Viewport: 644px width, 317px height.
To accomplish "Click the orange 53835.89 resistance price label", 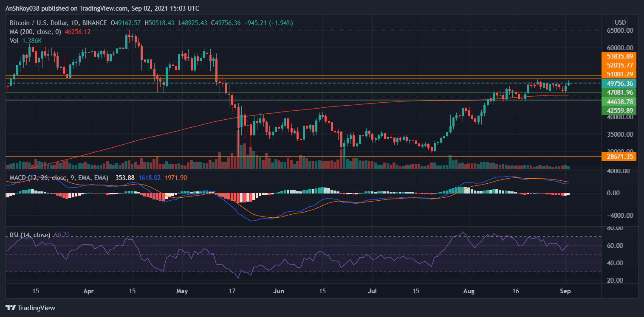I will (619, 56).
